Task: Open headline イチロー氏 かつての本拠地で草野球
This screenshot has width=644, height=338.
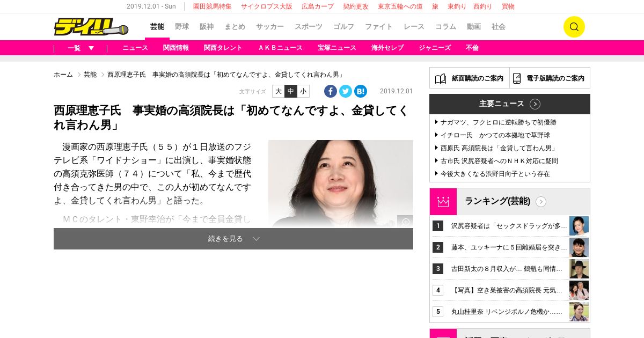Action: [x=495, y=135]
